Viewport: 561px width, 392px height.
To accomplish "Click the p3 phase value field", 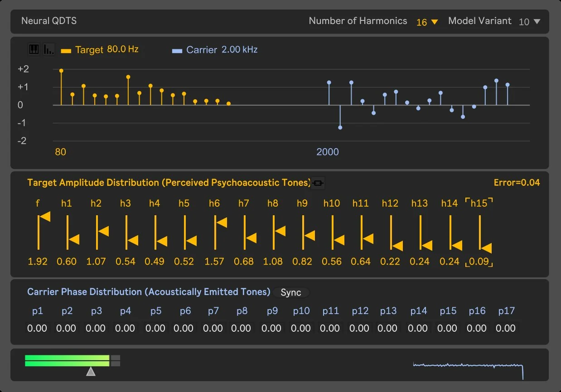I will (x=96, y=329).
